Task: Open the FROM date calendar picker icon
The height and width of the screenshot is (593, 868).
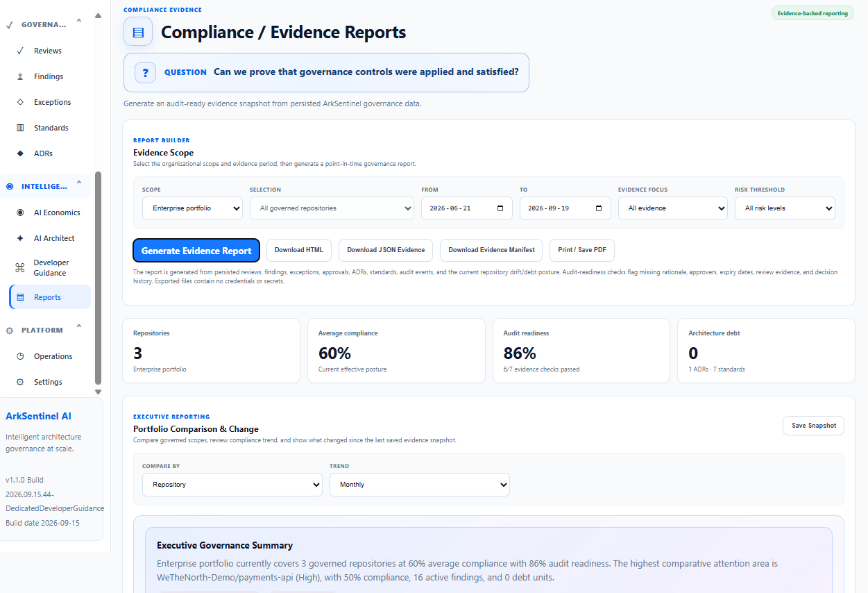Action: tap(501, 208)
